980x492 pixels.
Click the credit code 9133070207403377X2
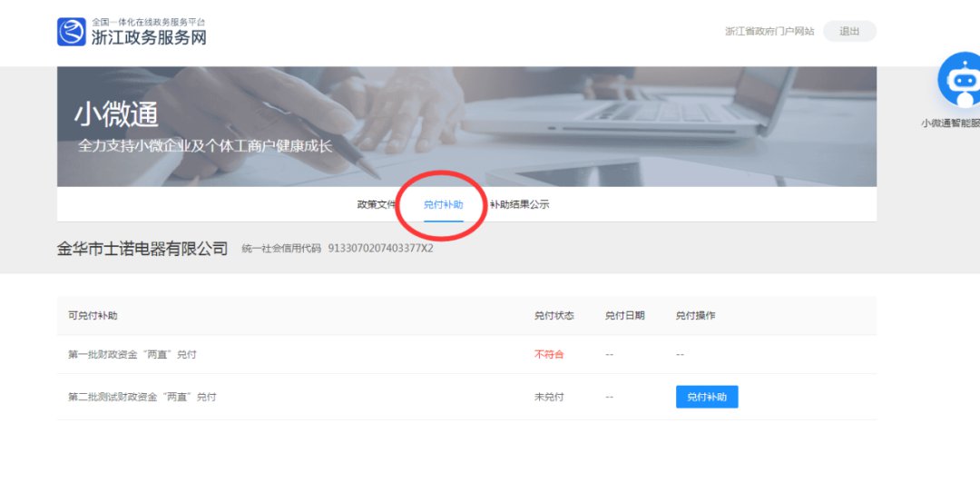[380, 249]
